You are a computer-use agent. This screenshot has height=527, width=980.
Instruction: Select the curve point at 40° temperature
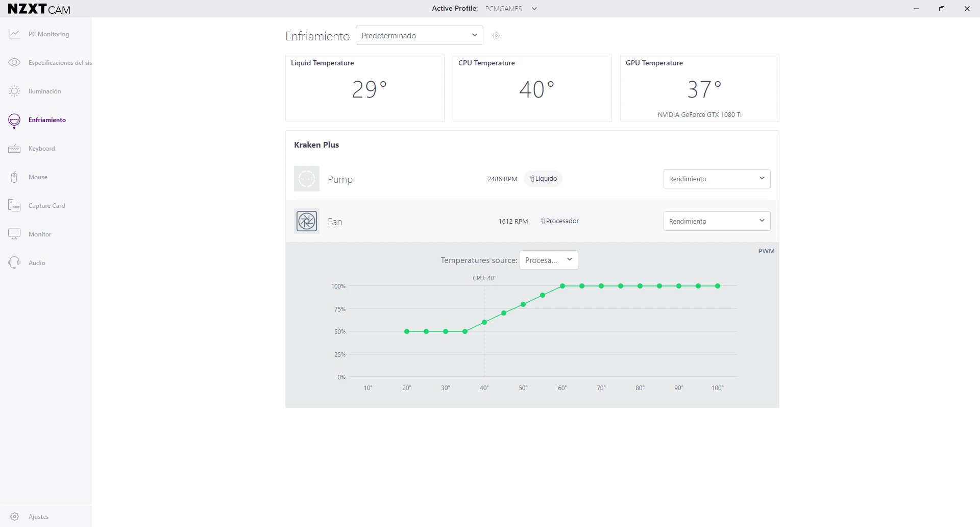tap(484, 322)
